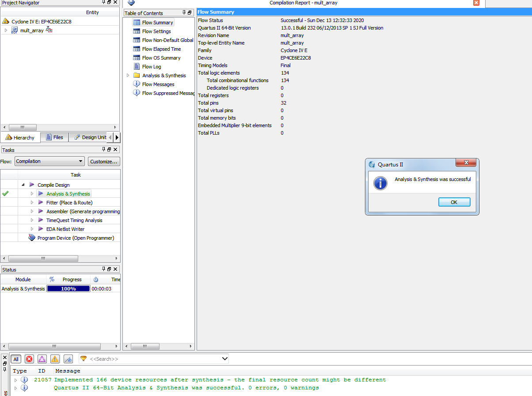Expand message 21057 row
Viewport: 532px width, 396px height.
[x=16, y=380]
